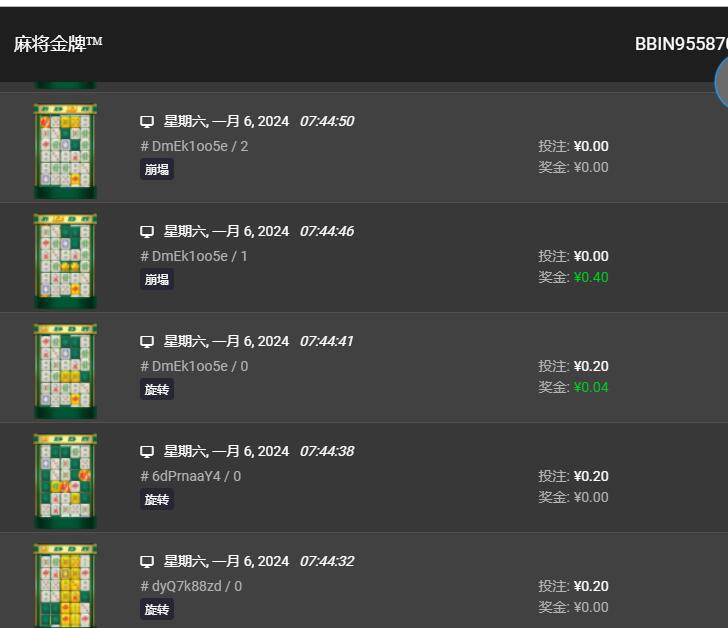This screenshot has width=728, height=628.
Task: Select round ID # 6dPrnaaY4 / 0
Action: tap(190, 476)
